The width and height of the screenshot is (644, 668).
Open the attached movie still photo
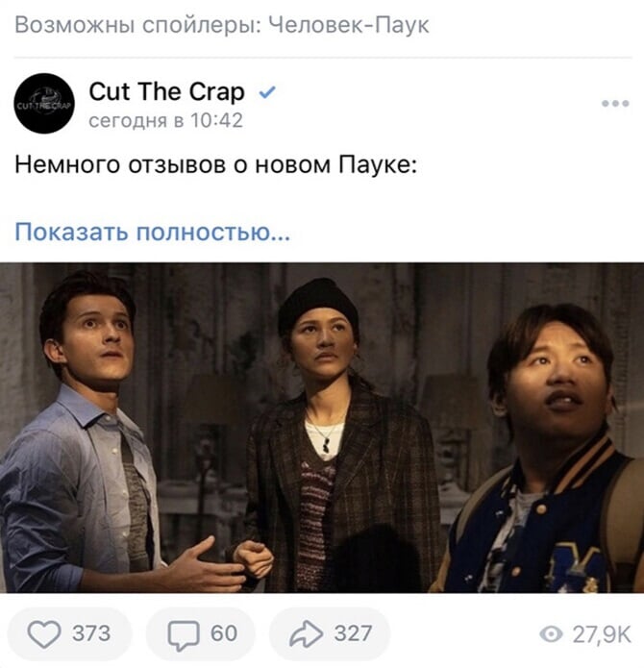(322, 428)
